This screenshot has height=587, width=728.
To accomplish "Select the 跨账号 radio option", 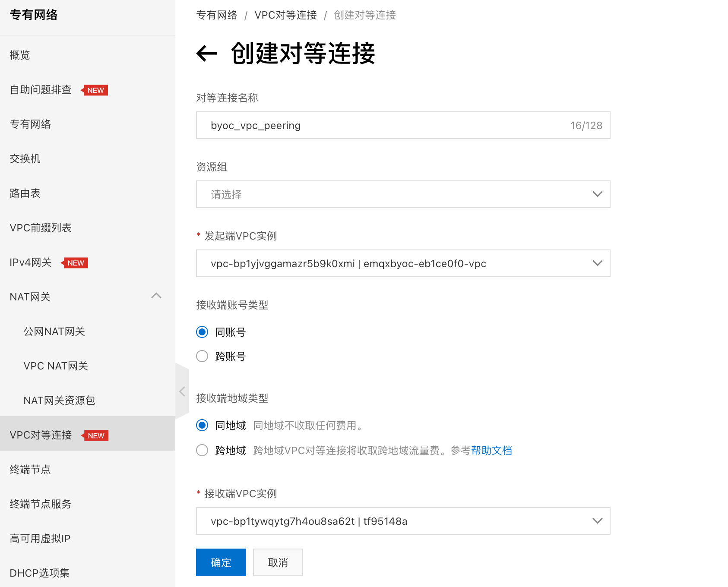I will (x=202, y=356).
